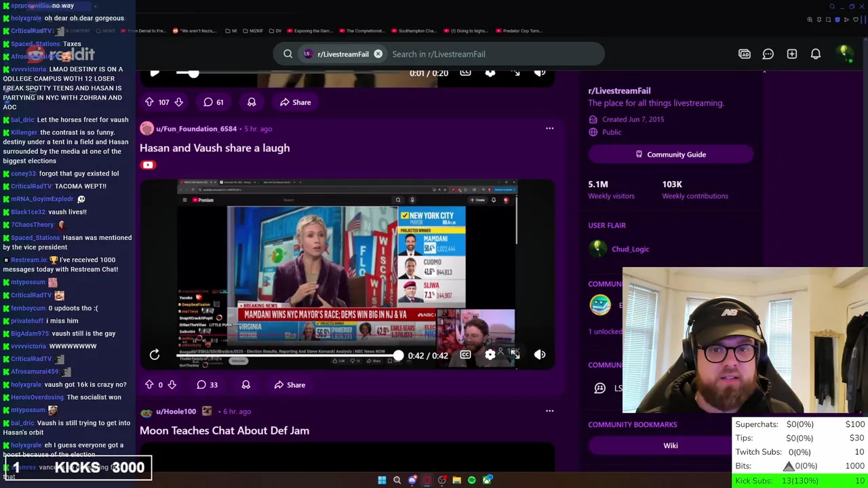Upvote the Hasan and Vaush post
Screen dimensions: 868x488
(x=149, y=385)
